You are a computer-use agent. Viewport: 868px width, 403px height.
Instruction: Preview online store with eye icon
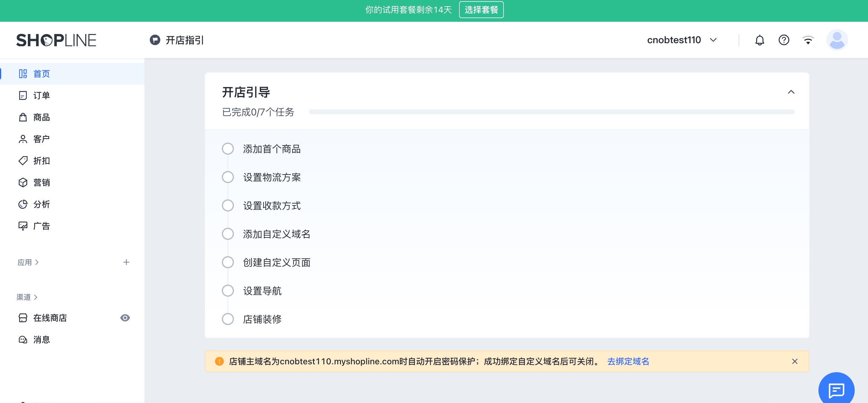tap(125, 318)
